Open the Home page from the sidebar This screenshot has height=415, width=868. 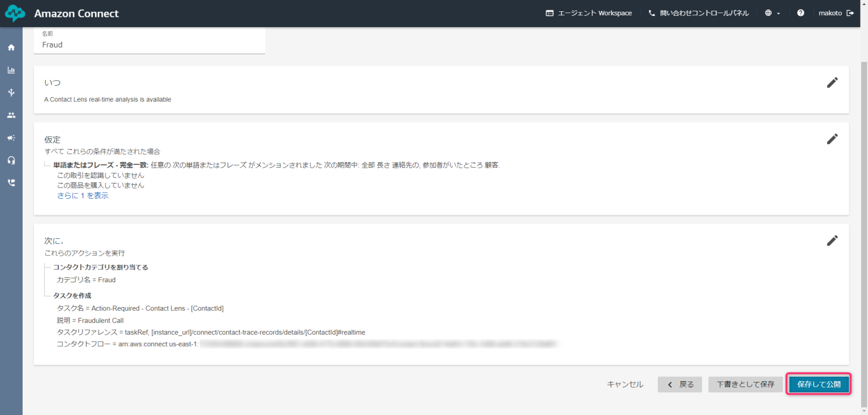click(x=11, y=47)
